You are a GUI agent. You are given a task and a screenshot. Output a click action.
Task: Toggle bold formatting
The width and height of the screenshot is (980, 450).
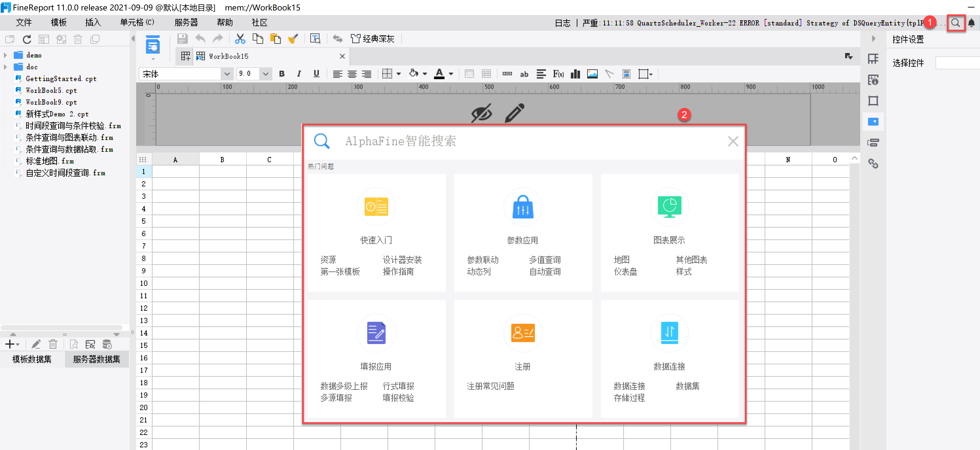(281, 74)
